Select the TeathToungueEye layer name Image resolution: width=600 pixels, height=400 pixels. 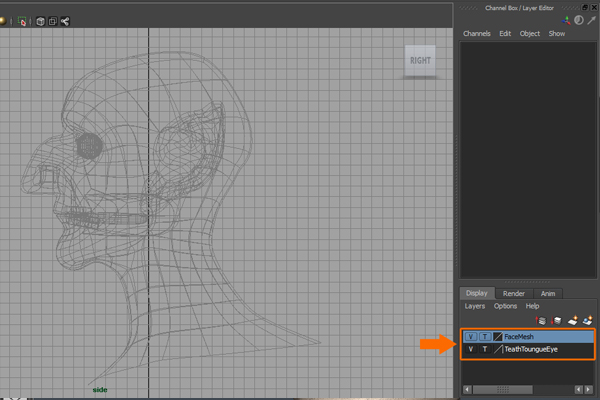coord(531,349)
